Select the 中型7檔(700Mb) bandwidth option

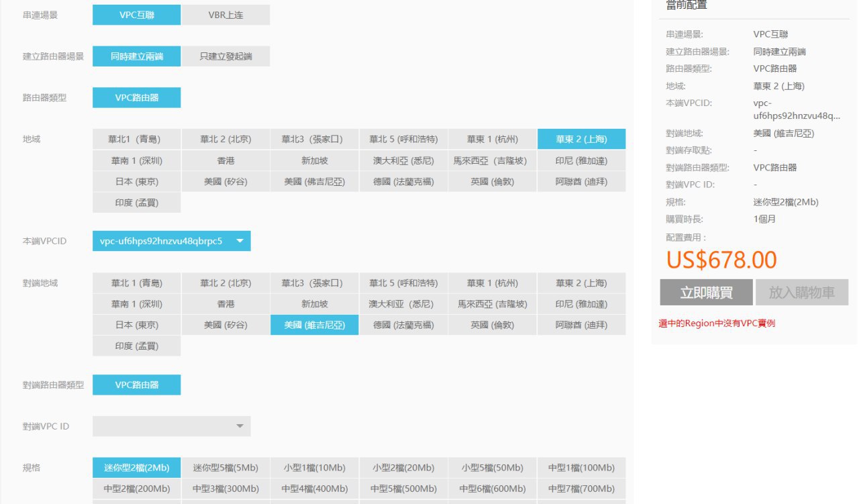pyautogui.click(x=581, y=489)
